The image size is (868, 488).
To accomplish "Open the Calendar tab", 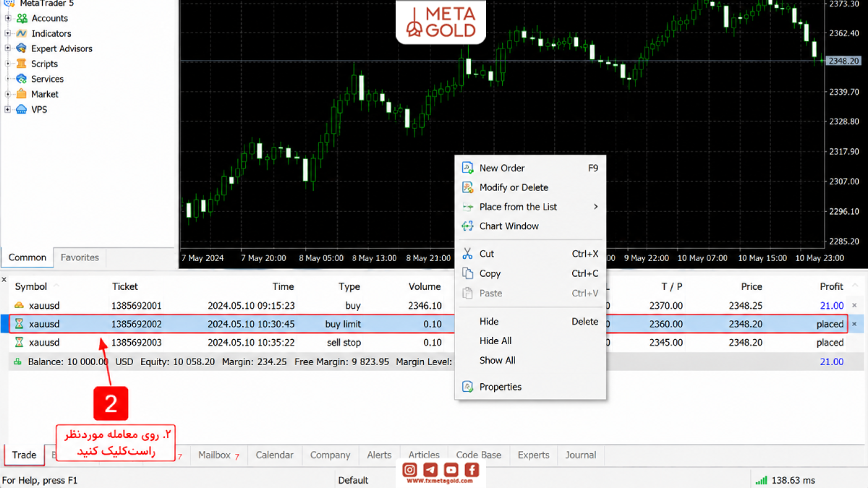I will 275,455.
